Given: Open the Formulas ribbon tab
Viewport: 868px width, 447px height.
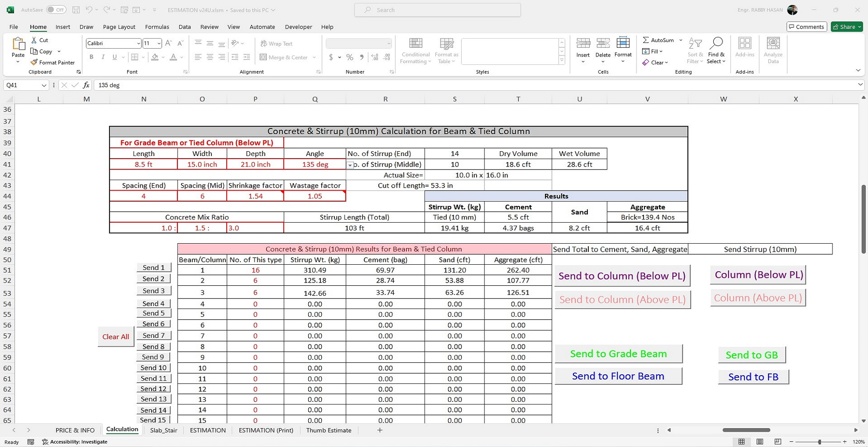Looking at the screenshot, I should 157,27.
